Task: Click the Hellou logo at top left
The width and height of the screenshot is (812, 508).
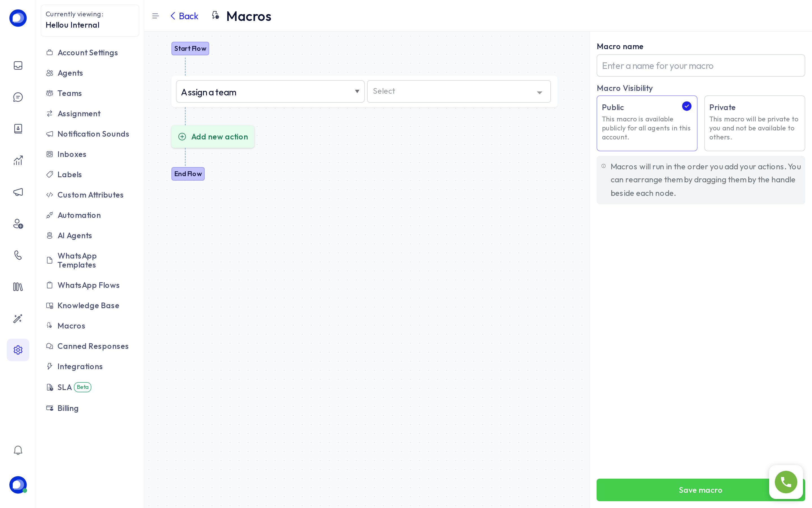Action: coord(18,18)
